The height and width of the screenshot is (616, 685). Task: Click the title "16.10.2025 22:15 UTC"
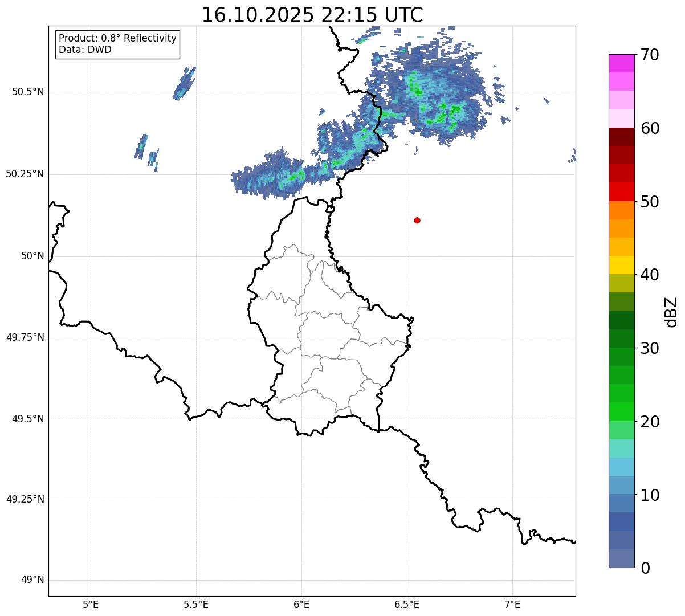pos(312,15)
